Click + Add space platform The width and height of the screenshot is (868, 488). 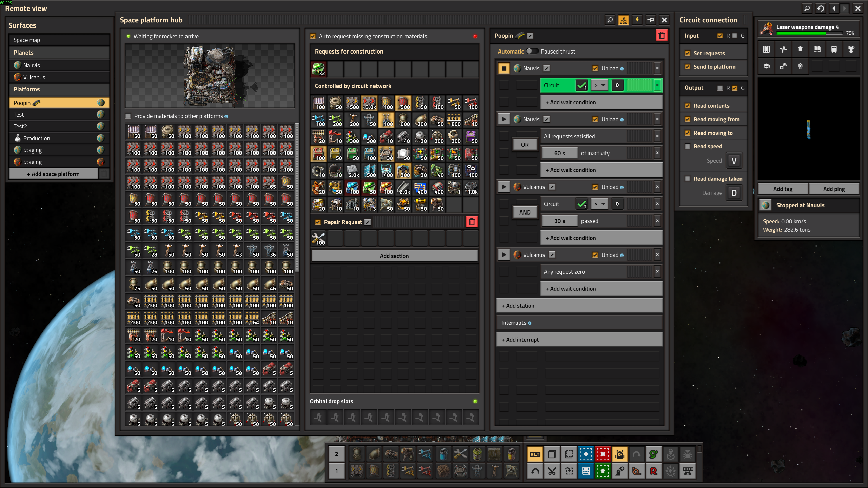click(54, 174)
